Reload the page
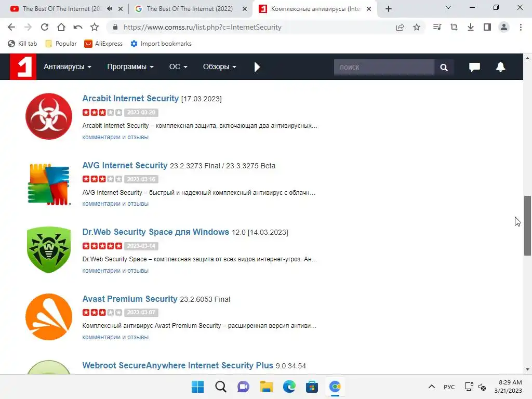 pos(45,27)
